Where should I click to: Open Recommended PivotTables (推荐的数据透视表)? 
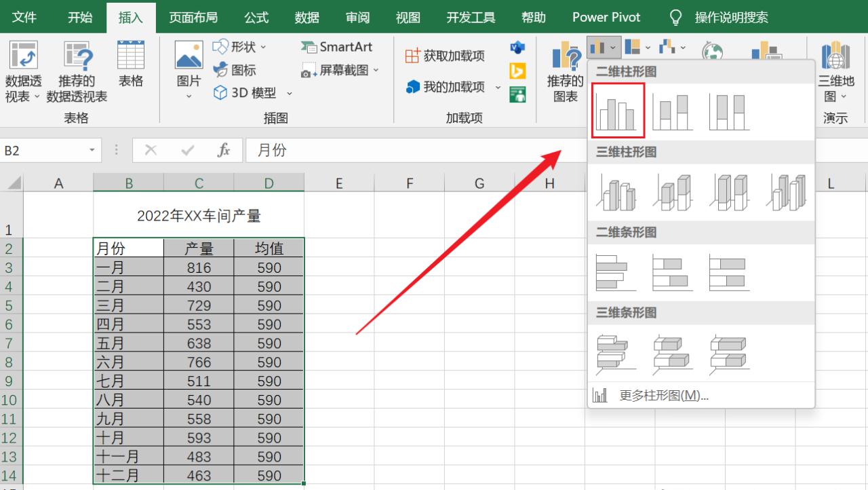pyautogui.click(x=77, y=72)
